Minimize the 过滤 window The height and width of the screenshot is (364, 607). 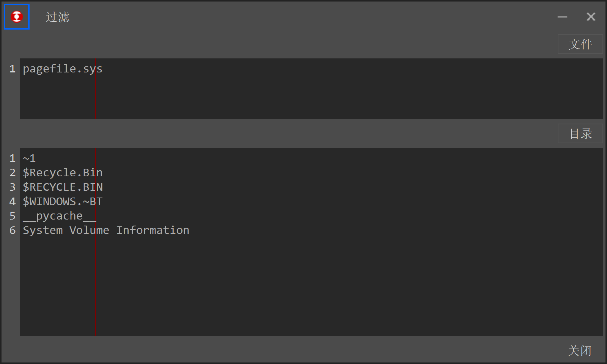point(562,17)
